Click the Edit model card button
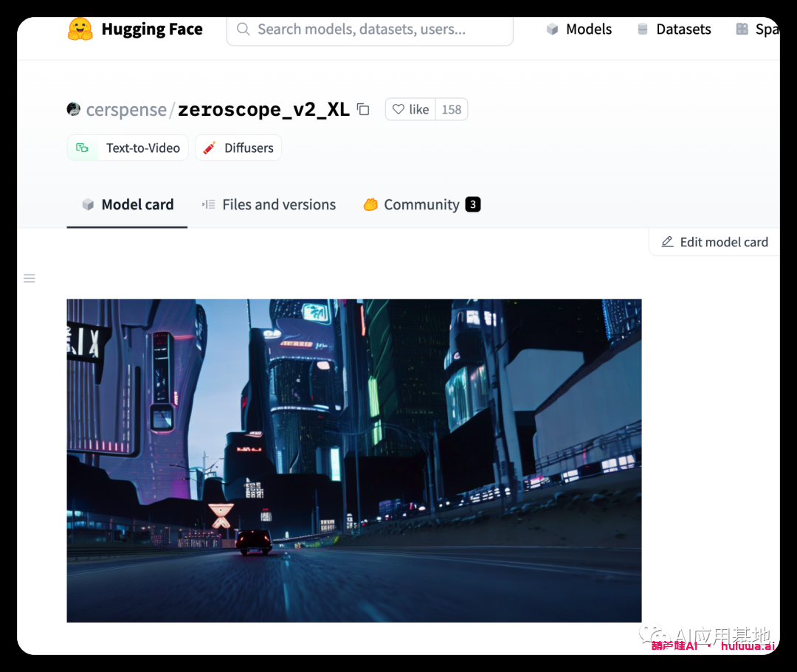Screen dimensions: 797x672 (714, 242)
